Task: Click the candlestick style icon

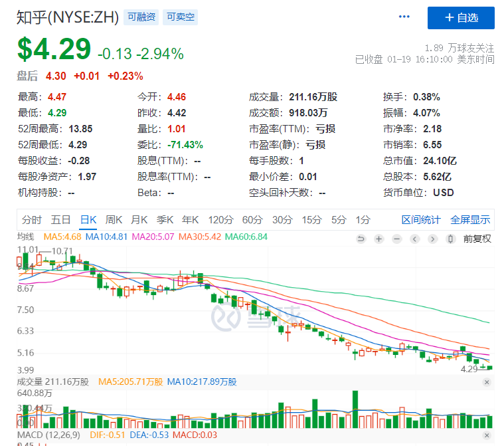Action: coord(451,239)
